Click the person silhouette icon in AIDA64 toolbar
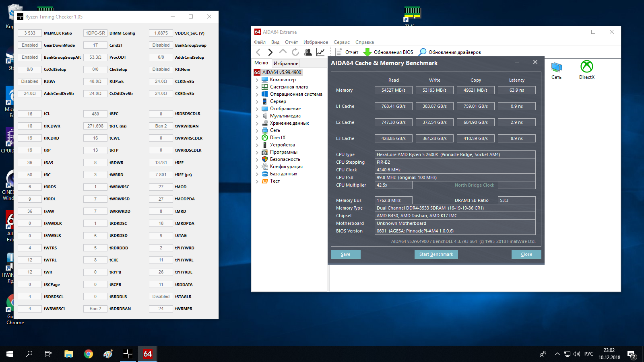This screenshot has height=362, width=644. (x=308, y=52)
